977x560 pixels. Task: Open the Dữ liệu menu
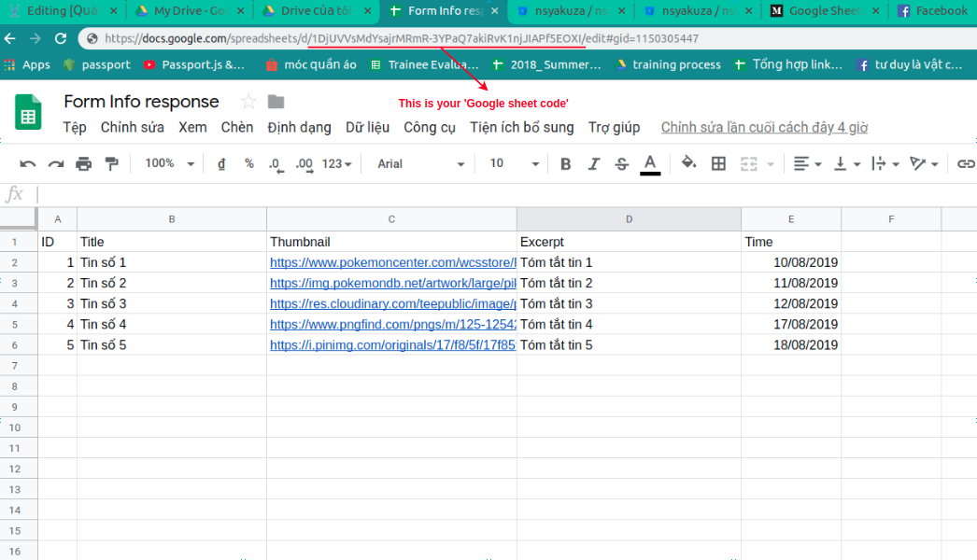tap(368, 128)
